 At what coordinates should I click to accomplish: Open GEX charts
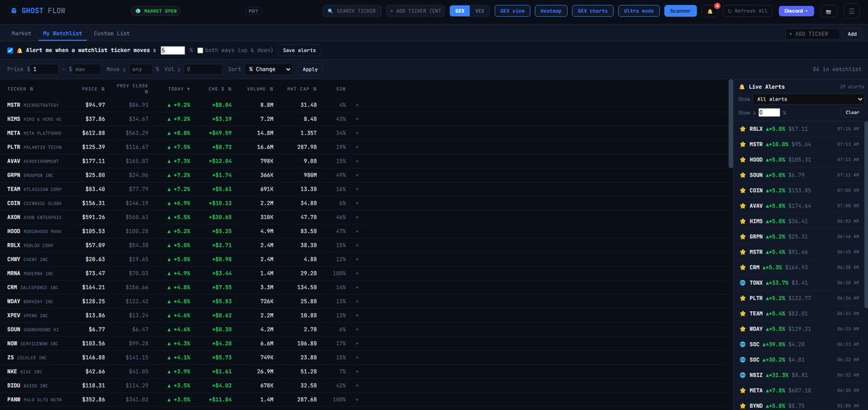593,11
